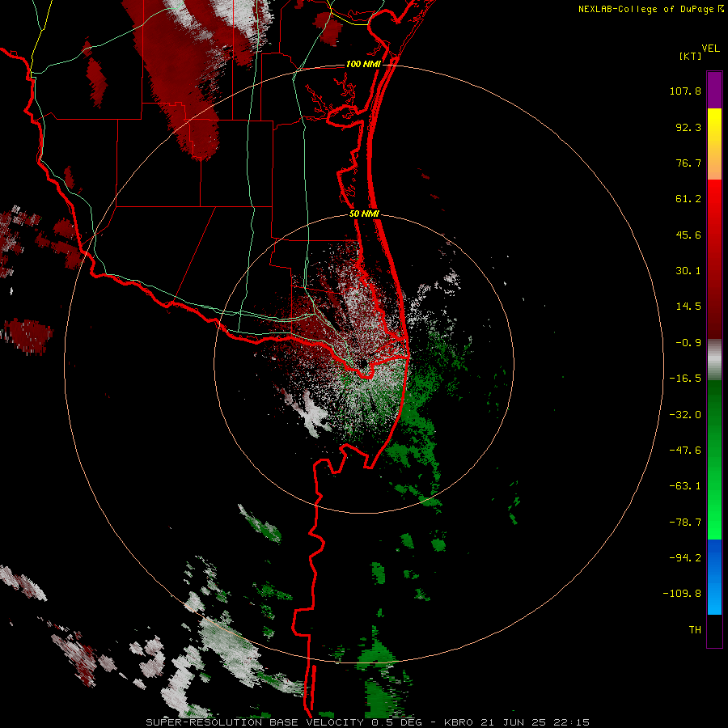Click the Super-Resolution Base Velocity caption
728x728 pixels.
368,722
